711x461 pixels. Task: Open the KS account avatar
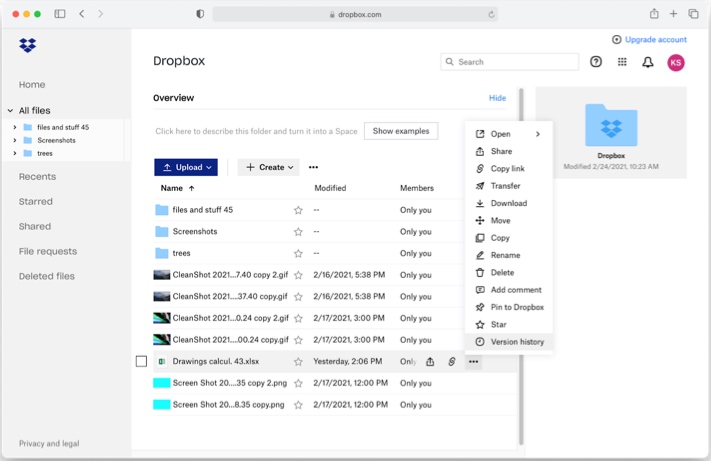[676, 63]
